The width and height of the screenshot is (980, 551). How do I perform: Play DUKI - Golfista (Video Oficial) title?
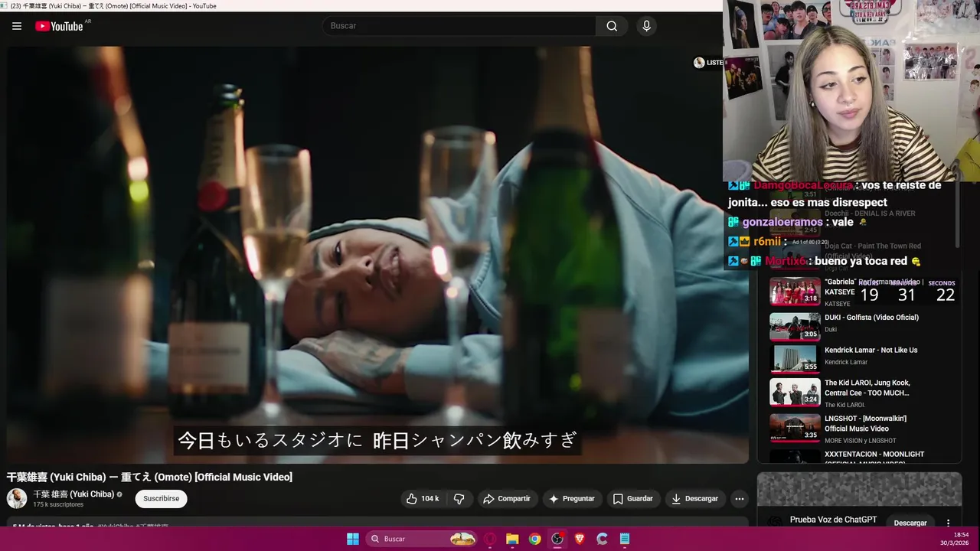click(871, 318)
